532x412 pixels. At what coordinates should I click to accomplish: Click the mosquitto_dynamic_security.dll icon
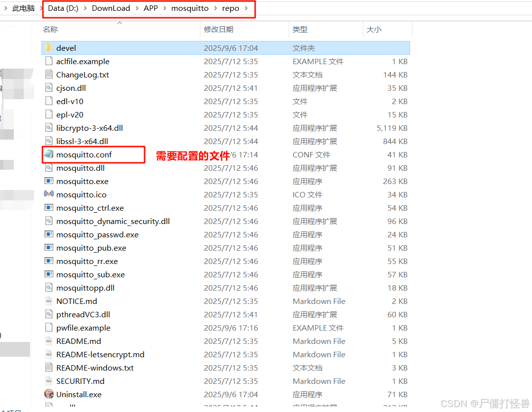[49, 221]
